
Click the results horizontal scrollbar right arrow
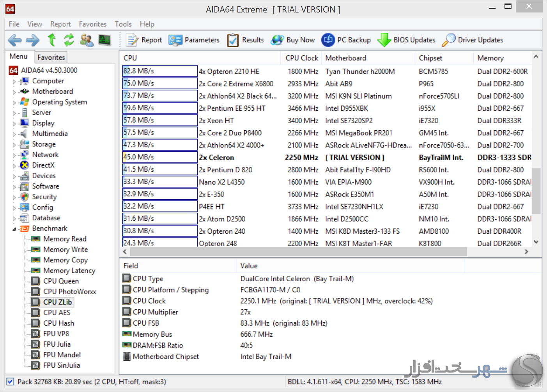click(x=526, y=252)
